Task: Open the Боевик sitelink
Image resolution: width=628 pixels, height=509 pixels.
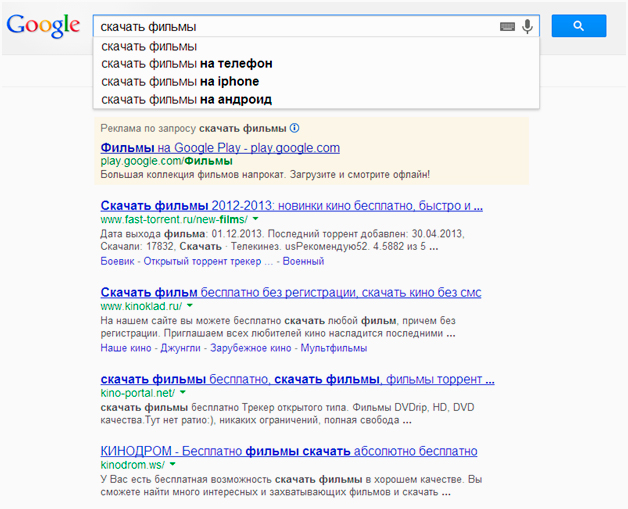Action: coord(117,261)
